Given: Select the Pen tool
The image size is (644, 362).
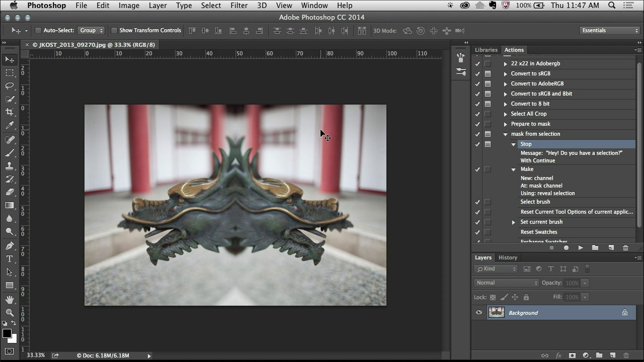Looking at the screenshot, I should (x=10, y=246).
